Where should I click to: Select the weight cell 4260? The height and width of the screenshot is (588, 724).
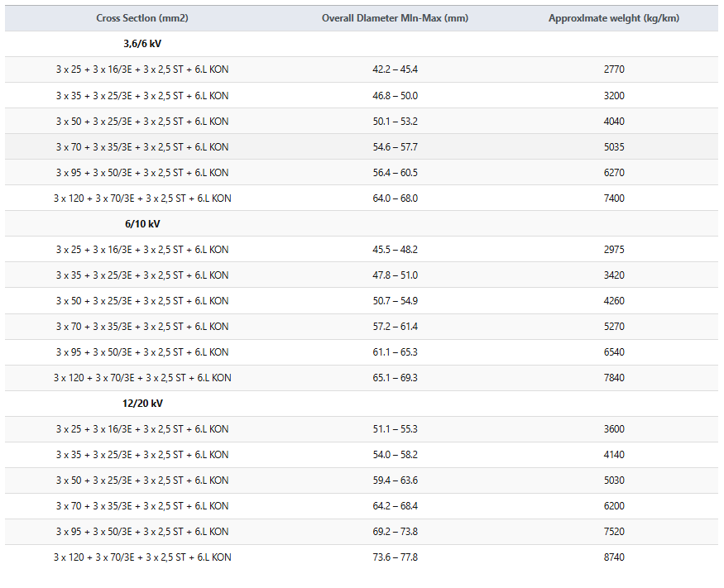point(614,301)
